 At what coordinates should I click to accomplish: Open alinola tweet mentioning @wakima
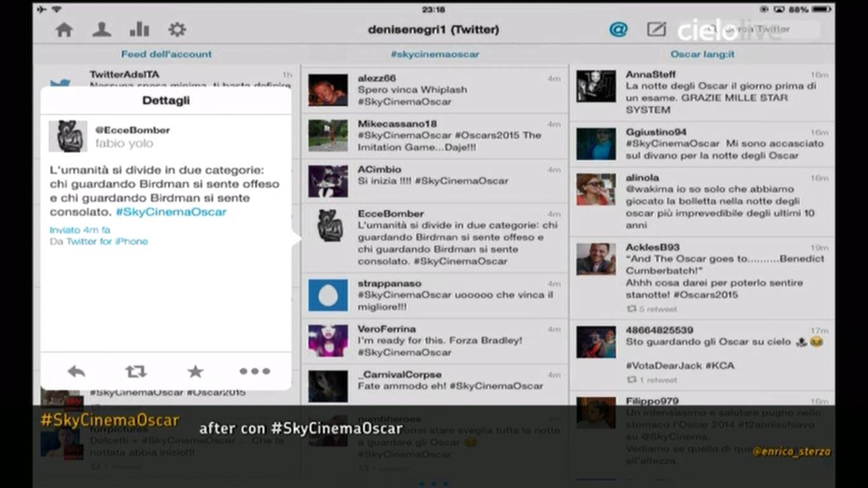point(702,202)
